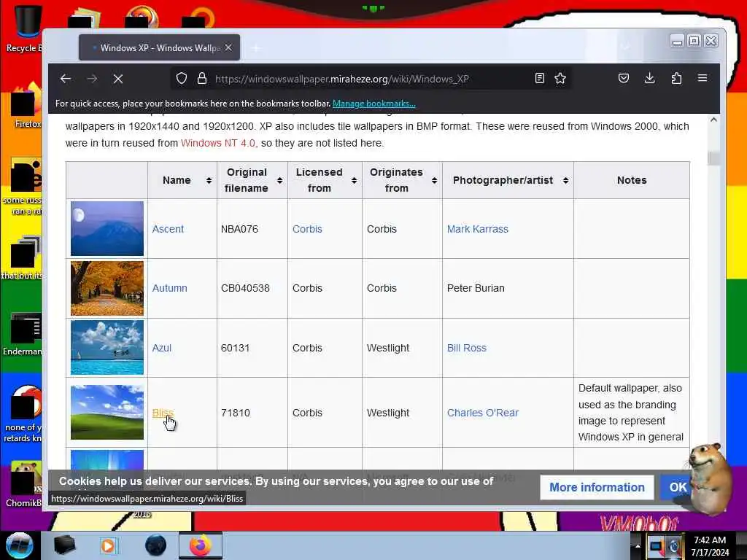Viewport: 747px width, 560px height.
Task: Open the dark globe taskbar icon
Action: (156, 545)
